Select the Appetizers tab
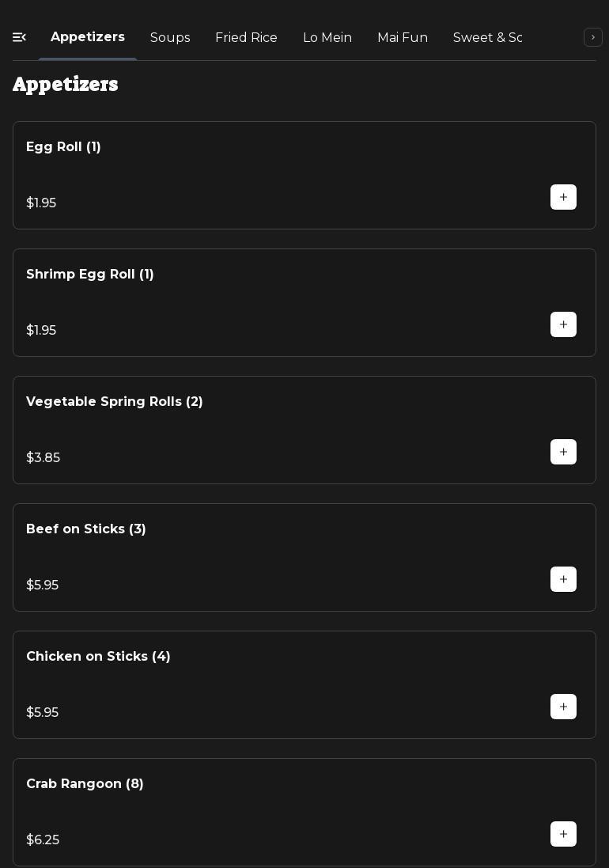The height and width of the screenshot is (868, 609). [x=88, y=37]
